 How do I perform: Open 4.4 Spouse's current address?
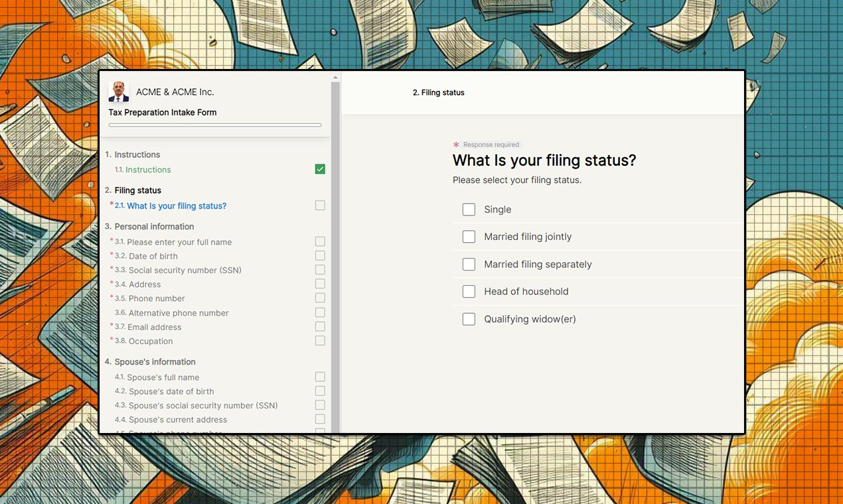171,420
